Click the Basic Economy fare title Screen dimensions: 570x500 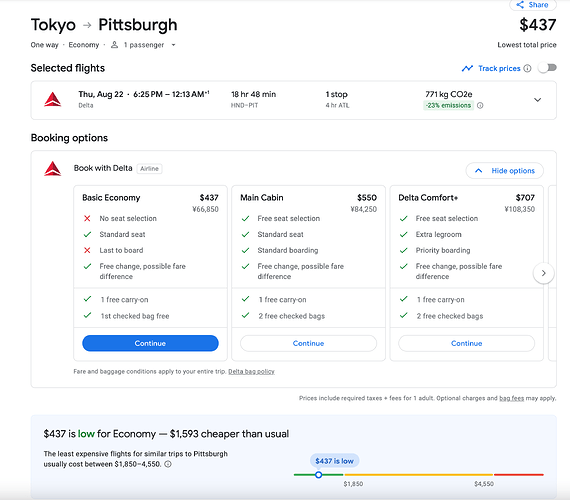111,198
